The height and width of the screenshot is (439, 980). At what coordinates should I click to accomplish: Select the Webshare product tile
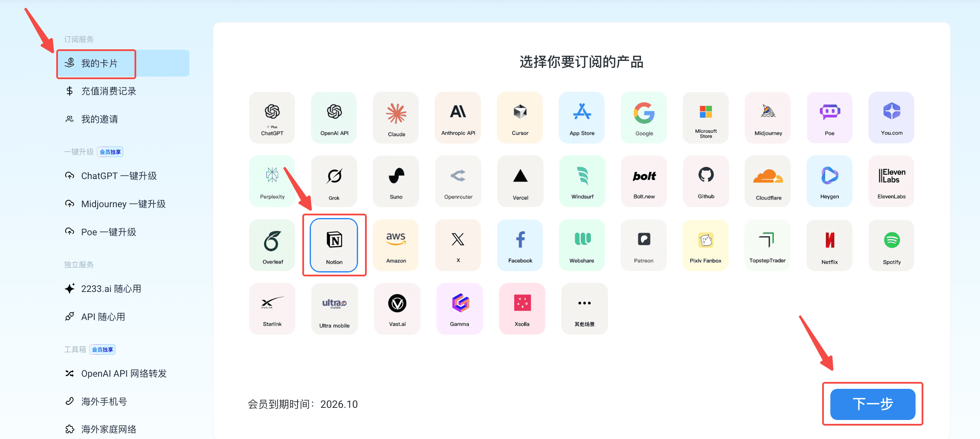click(582, 245)
